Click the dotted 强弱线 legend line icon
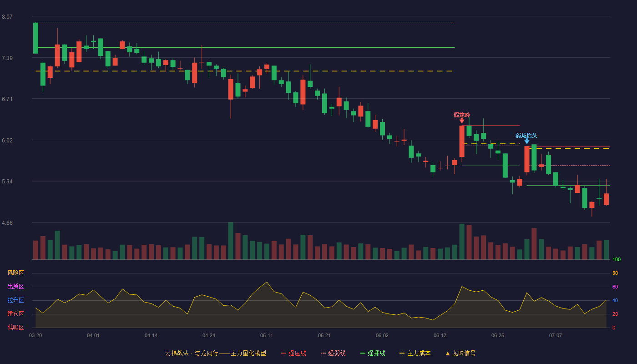 tap(323, 354)
